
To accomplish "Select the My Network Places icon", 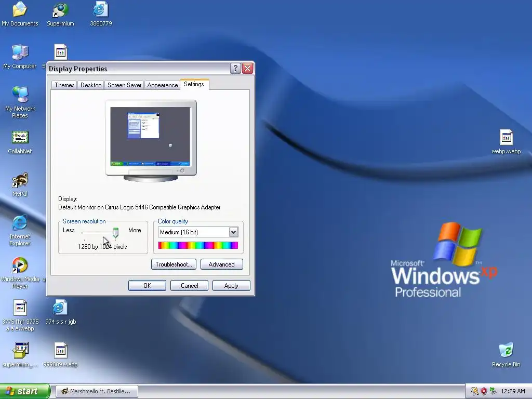I will [20, 102].
